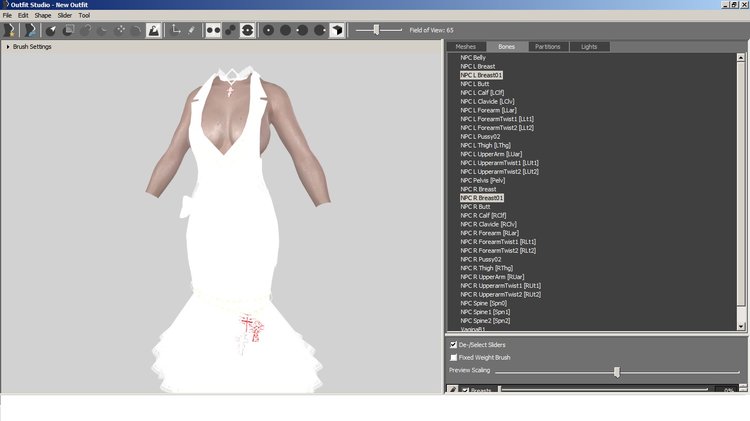Toggle X-mirror two-dots button
This screenshot has width=750, height=421.
(213, 30)
